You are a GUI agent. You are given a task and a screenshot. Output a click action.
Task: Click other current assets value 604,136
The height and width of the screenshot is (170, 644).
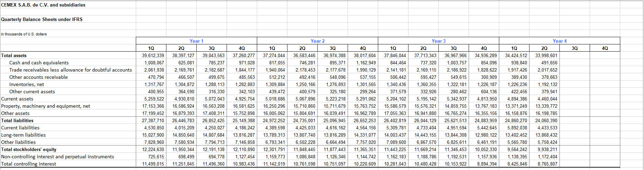489,92
